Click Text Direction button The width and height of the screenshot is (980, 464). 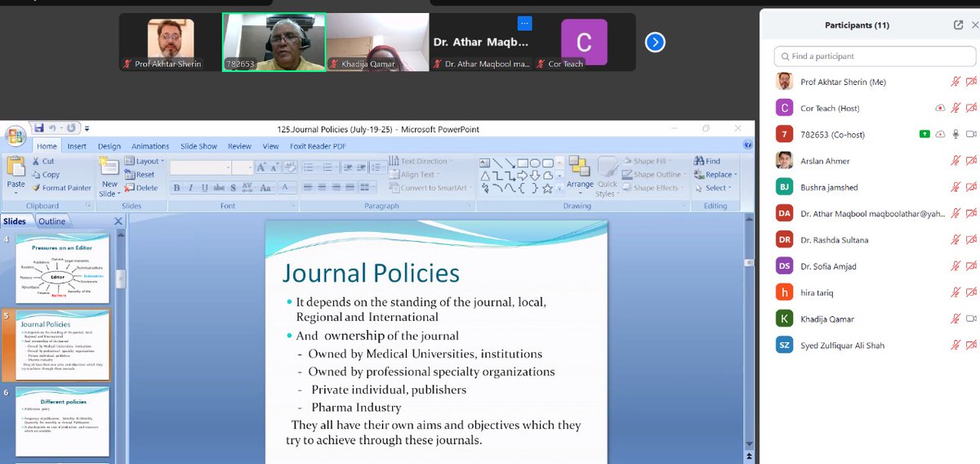click(421, 162)
